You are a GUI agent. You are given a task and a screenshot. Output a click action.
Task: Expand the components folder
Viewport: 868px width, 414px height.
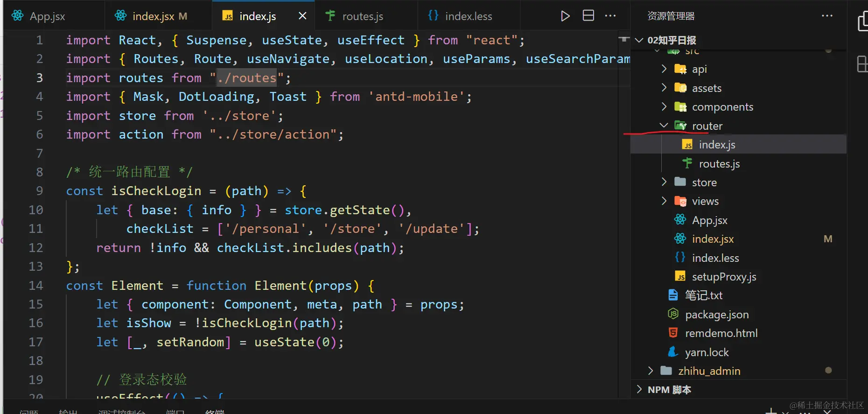pos(664,107)
